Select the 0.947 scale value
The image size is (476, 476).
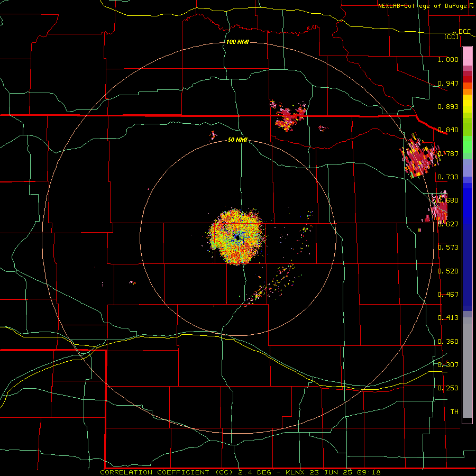point(448,83)
